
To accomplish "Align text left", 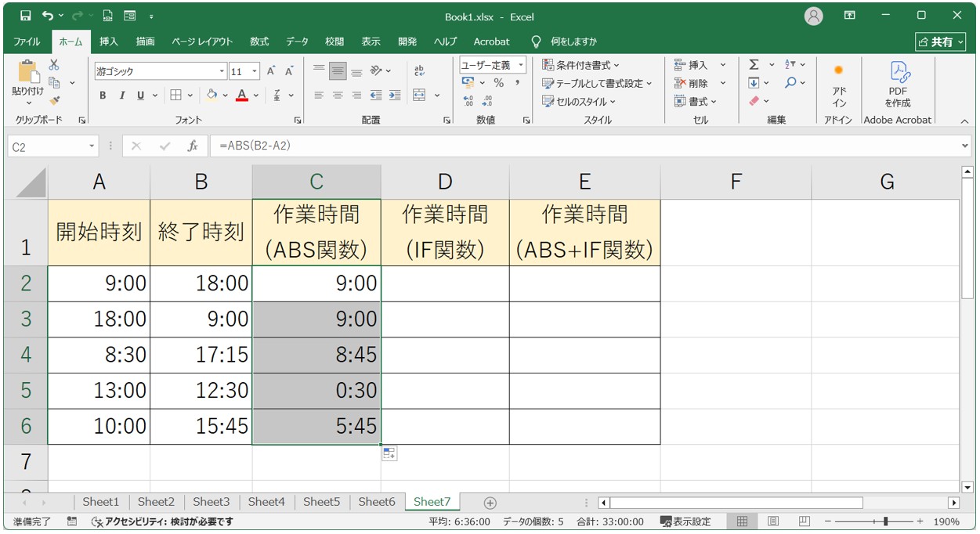I will 319,96.
